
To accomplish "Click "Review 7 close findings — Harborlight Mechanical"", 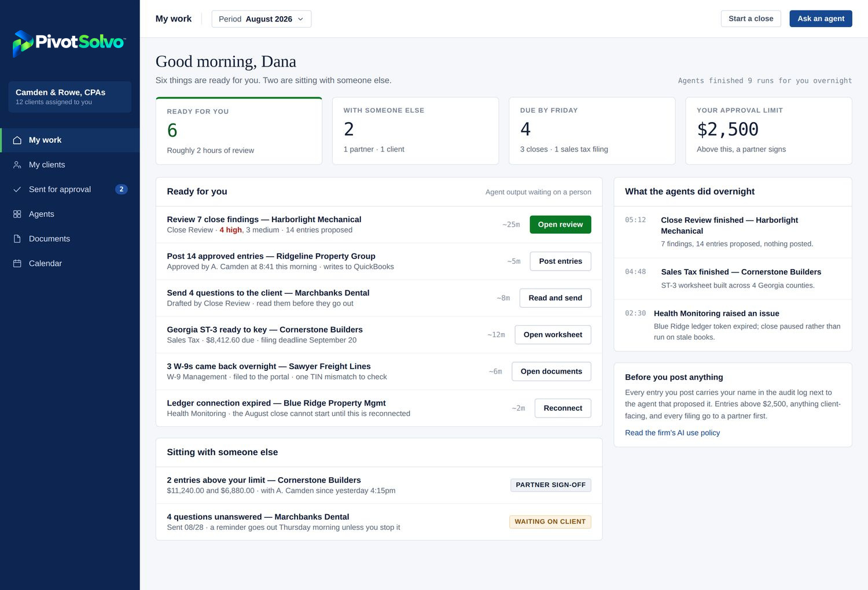I will [264, 219].
